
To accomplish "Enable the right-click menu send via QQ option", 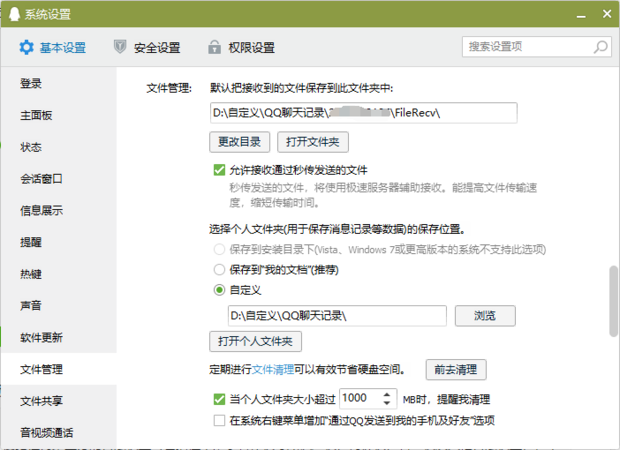I will coord(219,421).
